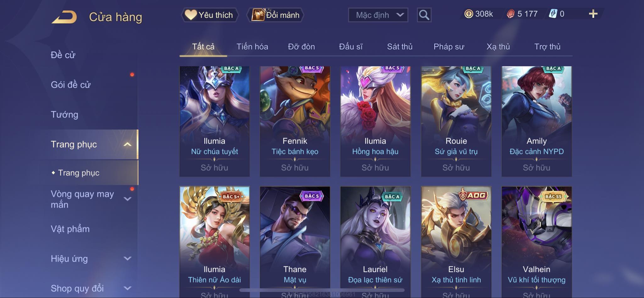
Task: Tap the blue voucher ticket icon
Action: (553, 14)
